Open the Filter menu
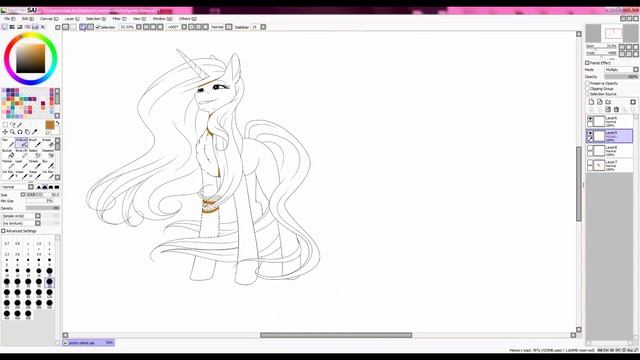Viewport: 640px width, 360px height. point(119,19)
